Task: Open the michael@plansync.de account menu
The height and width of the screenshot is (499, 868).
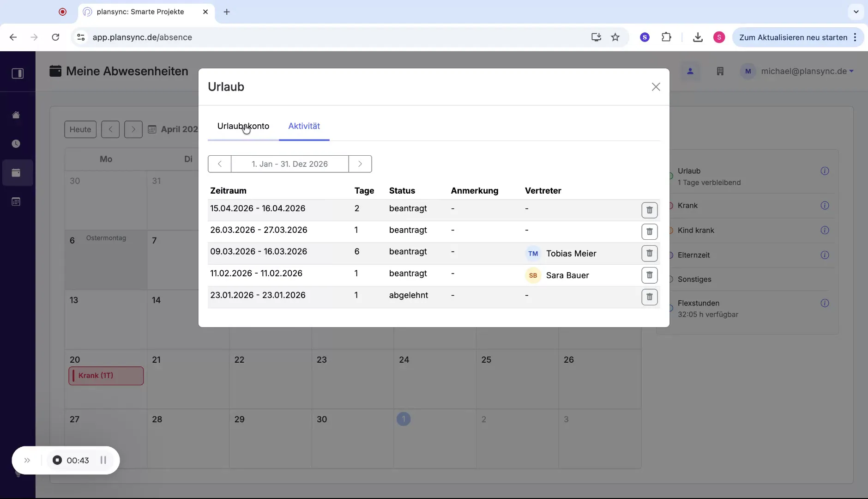Action: (x=797, y=71)
